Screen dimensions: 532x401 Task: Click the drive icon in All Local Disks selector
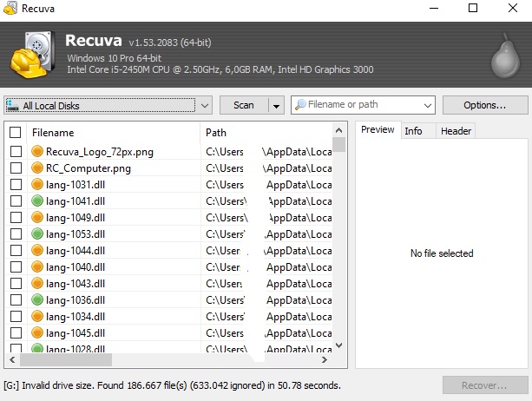(x=12, y=106)
